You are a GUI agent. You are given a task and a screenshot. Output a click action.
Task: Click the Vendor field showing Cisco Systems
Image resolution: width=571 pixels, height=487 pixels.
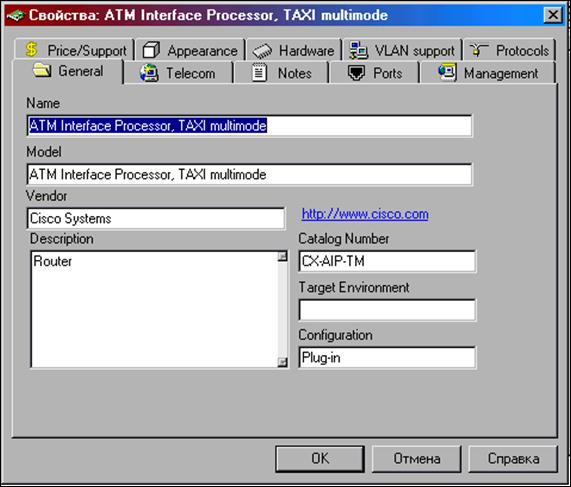pos(156,219)
